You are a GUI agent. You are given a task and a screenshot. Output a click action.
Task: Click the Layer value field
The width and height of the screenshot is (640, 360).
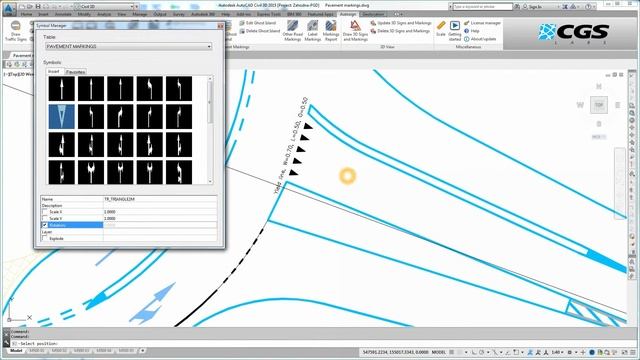pyautogui.click(x=160, y=232)
